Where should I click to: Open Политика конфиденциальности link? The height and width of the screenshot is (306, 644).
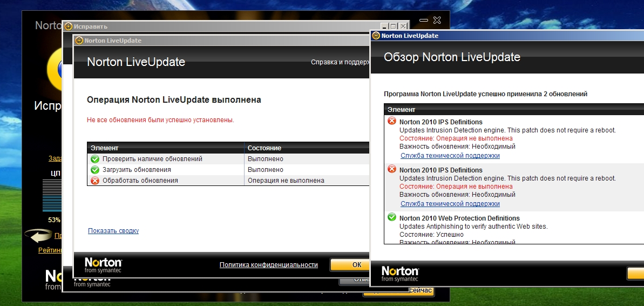(x=269, y=264)
